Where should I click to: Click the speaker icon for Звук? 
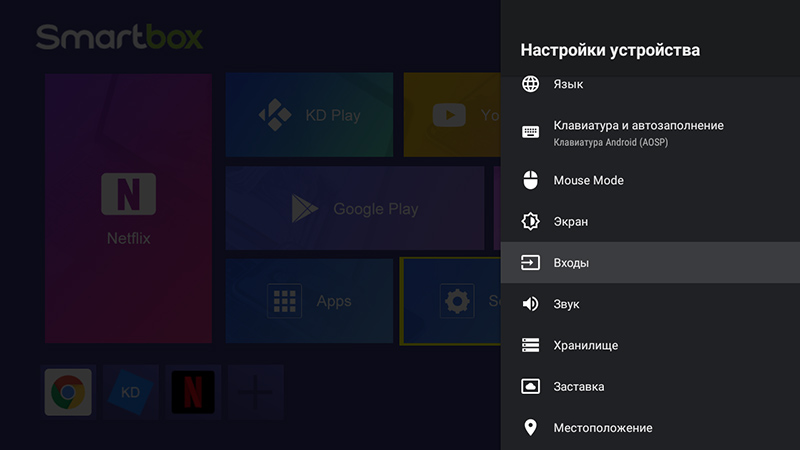[x=530, y=304]
